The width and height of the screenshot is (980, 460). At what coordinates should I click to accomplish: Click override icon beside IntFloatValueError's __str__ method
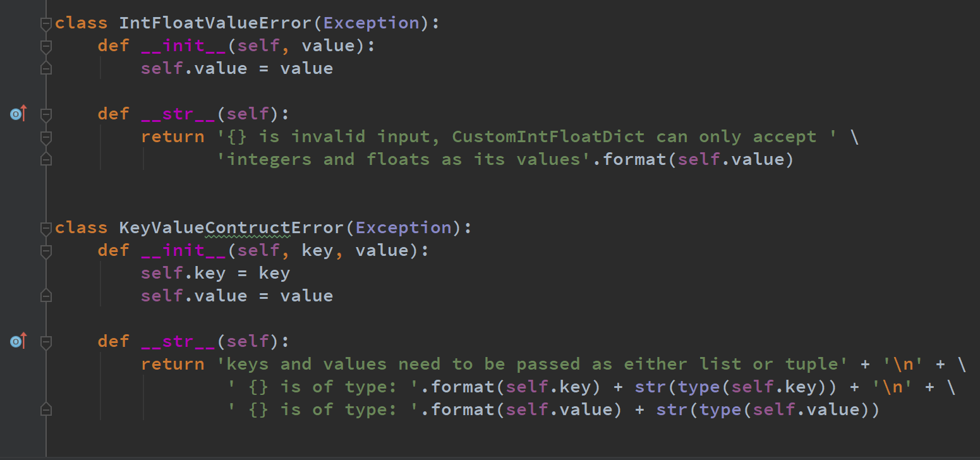18,114
